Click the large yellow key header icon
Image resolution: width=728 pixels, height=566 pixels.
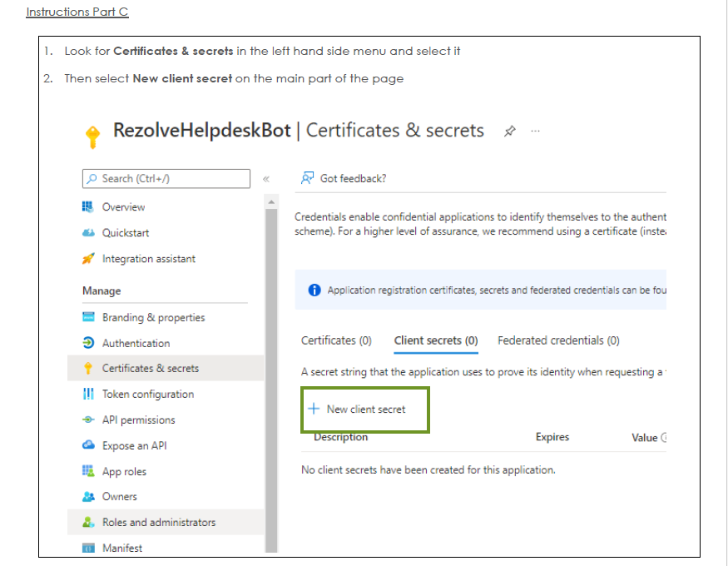click(93, 137)
